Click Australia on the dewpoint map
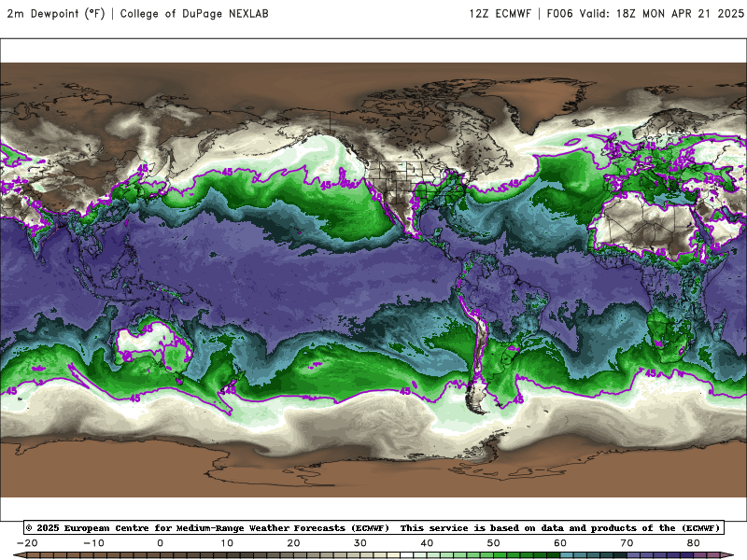The width and height of the screenshot is (747, 560). [152, 345]
